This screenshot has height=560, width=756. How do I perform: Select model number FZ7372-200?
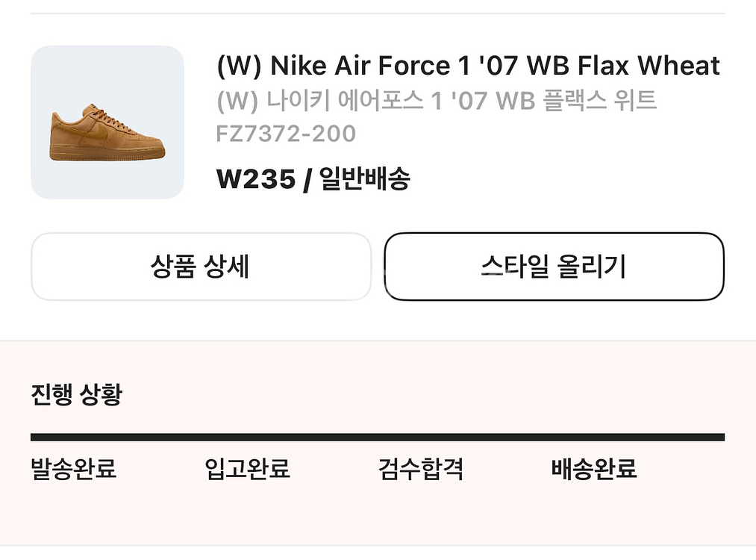[x=286, y=134]
